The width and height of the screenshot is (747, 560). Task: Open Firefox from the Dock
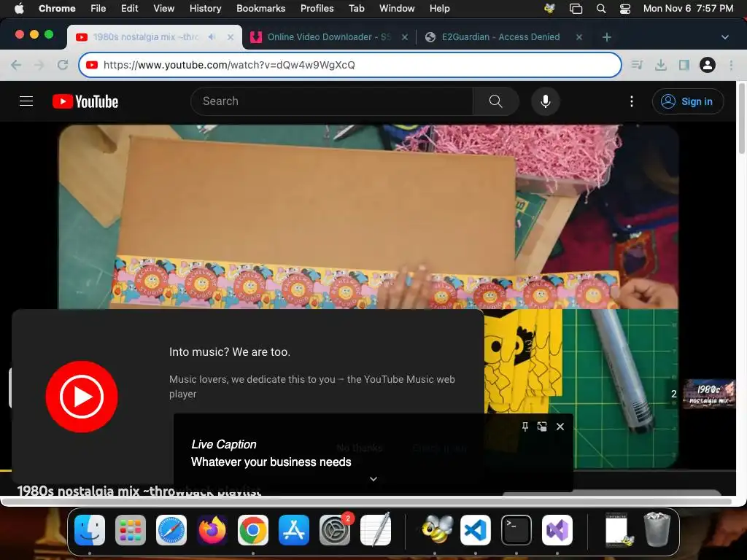point(212,530)
